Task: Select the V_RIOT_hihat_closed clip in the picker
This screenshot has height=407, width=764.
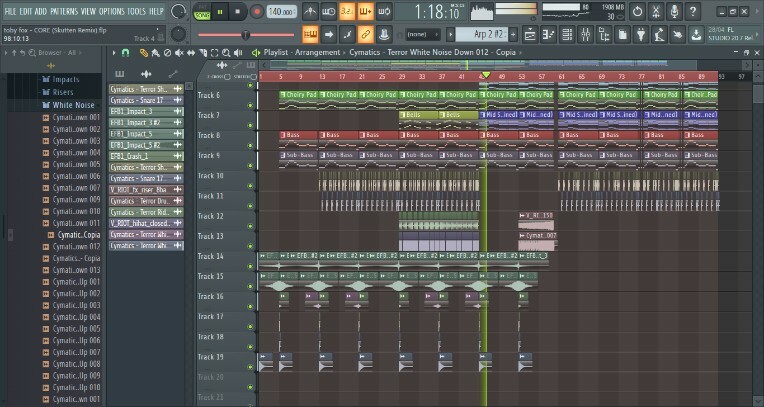Action: [146, 223]
